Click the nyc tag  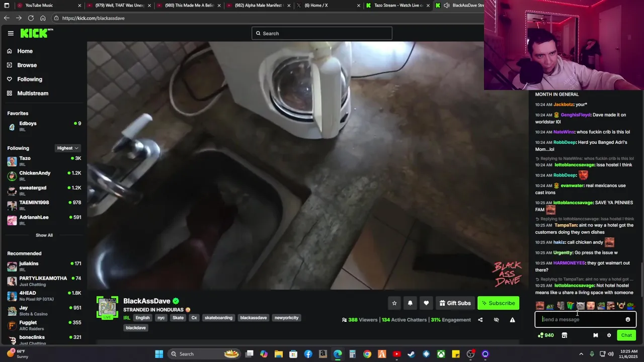[161, 318]
